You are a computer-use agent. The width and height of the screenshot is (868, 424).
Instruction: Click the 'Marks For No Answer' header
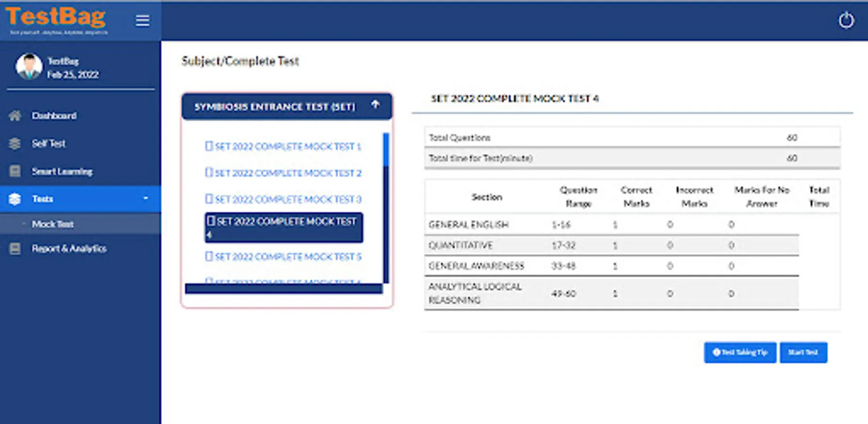tap(762, 197)
